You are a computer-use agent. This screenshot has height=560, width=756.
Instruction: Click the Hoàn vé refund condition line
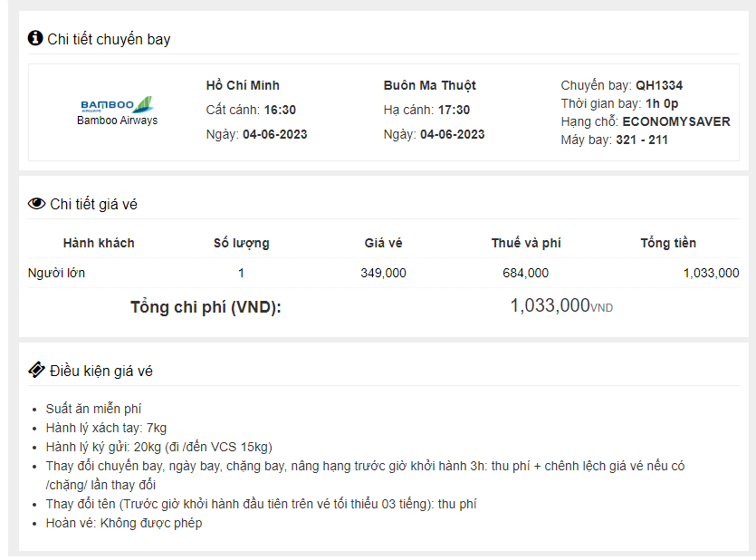tap(124, 523)
